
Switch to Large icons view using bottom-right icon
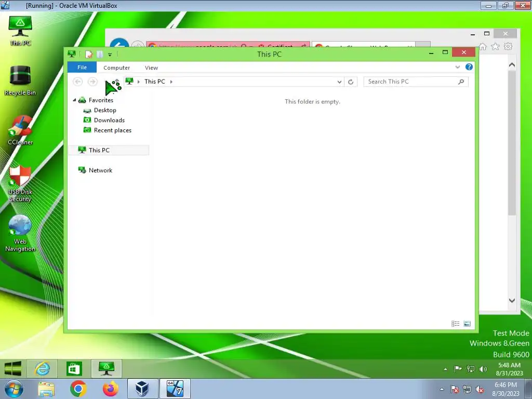pos(467,324)
